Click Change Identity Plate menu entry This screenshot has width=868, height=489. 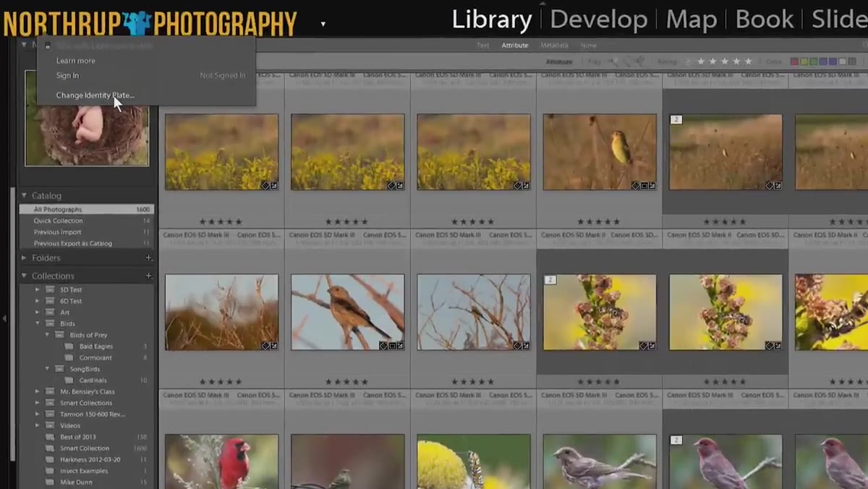click(95, 95)
